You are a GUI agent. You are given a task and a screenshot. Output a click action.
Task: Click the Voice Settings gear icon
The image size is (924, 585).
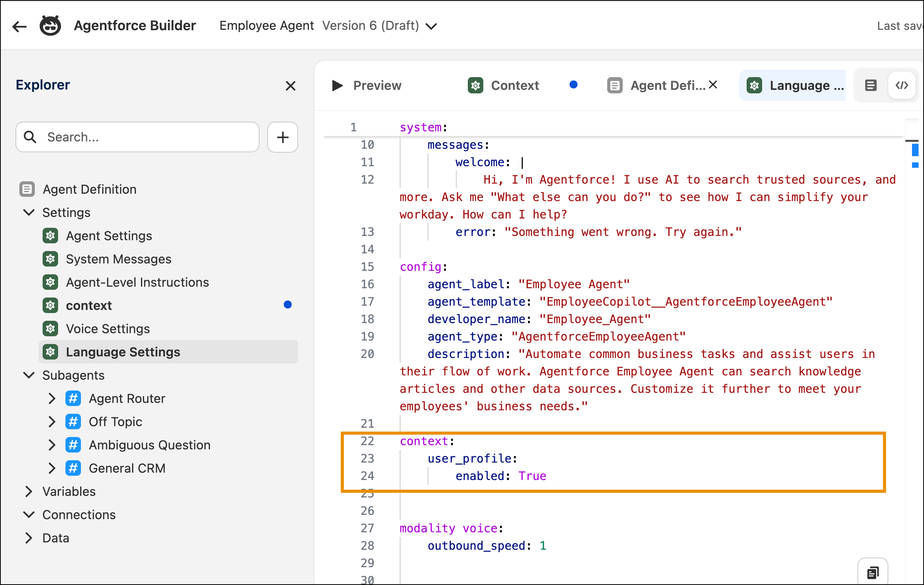[x=50, y=329]
